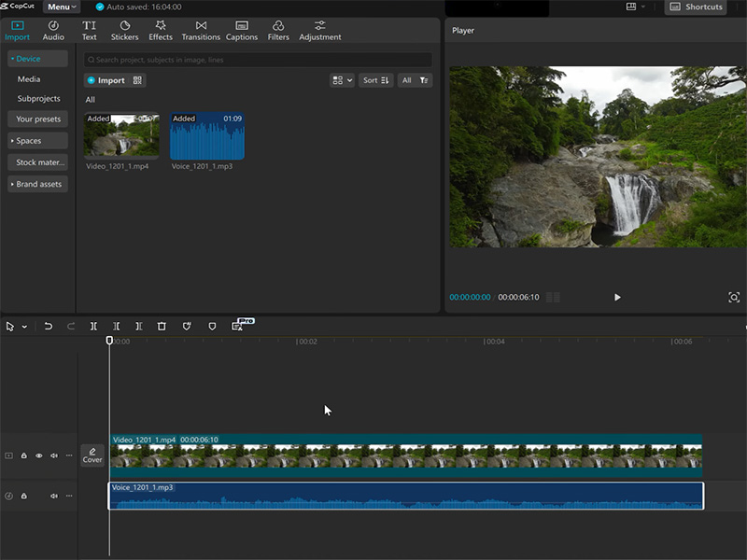Click the player quality bars icon
Screen dimensions: 747x560
click(x=553, y=297)
